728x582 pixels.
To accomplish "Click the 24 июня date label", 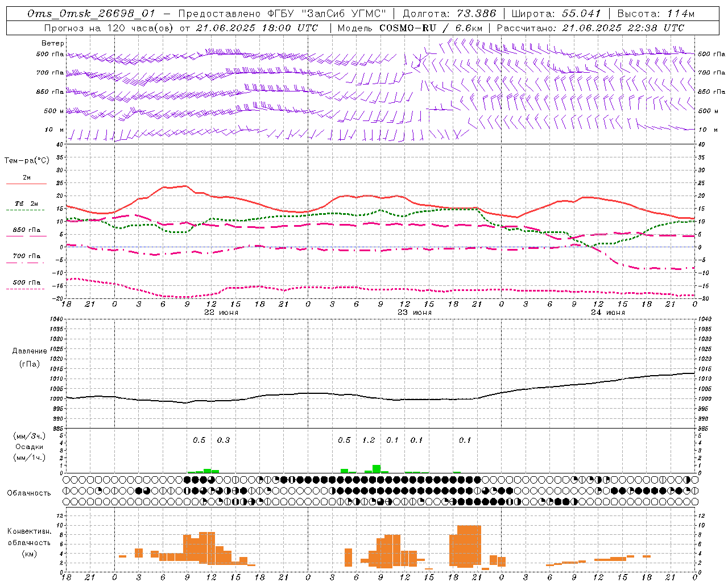I will coord(608,313).
